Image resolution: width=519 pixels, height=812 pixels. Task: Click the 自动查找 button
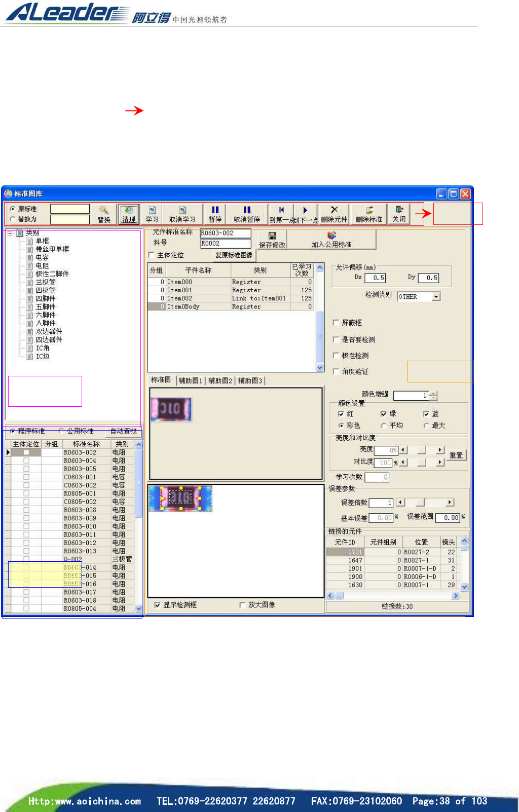point(124,431)
